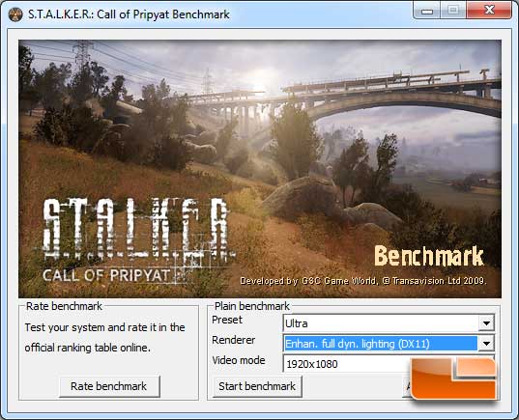Open the Renderer dropdown list
Viewport: 519px width, 420px height.
click(389, 344)
